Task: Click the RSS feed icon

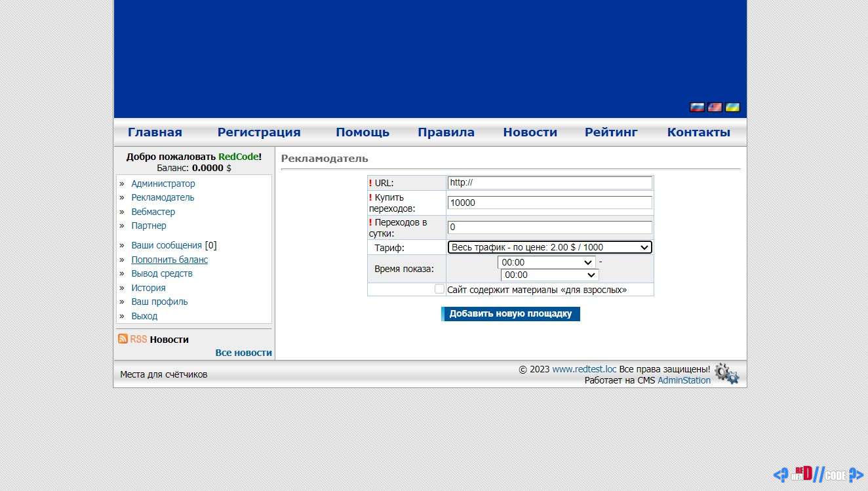Action: [123, 339]
